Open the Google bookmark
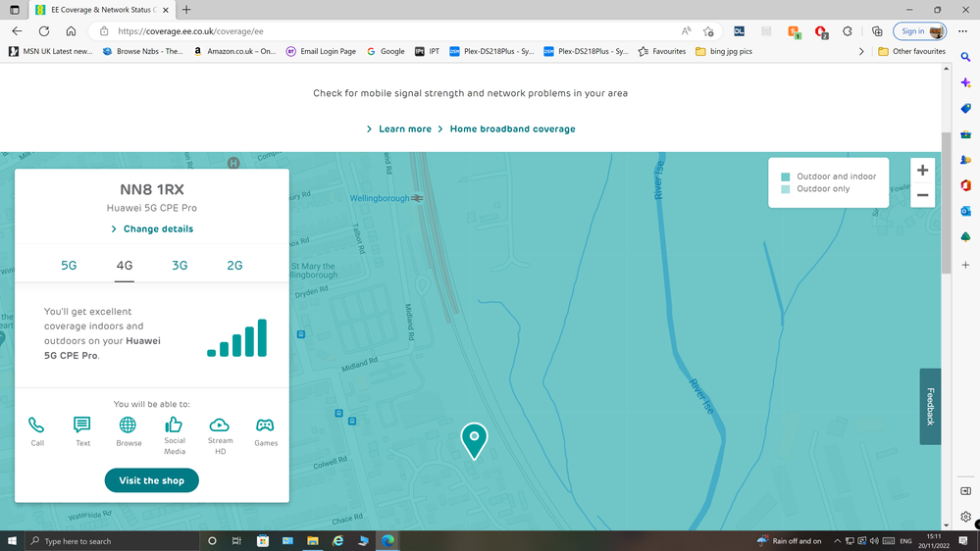 pyautogui.click(x=386, y=51)
